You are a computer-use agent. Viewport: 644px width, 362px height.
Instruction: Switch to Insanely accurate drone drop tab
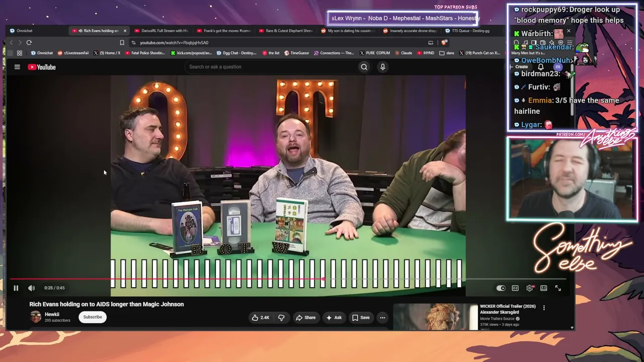tap(411, 31)
